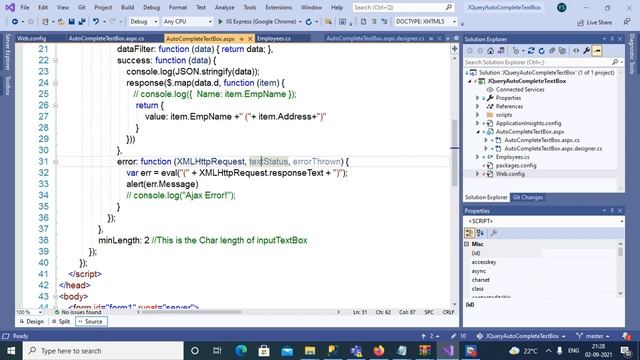Select packages.config in Solution Explorer

[516, 166]
